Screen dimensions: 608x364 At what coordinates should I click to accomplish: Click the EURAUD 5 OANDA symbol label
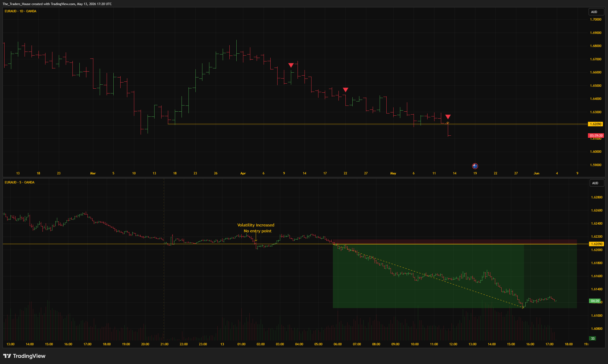[20, 182]
